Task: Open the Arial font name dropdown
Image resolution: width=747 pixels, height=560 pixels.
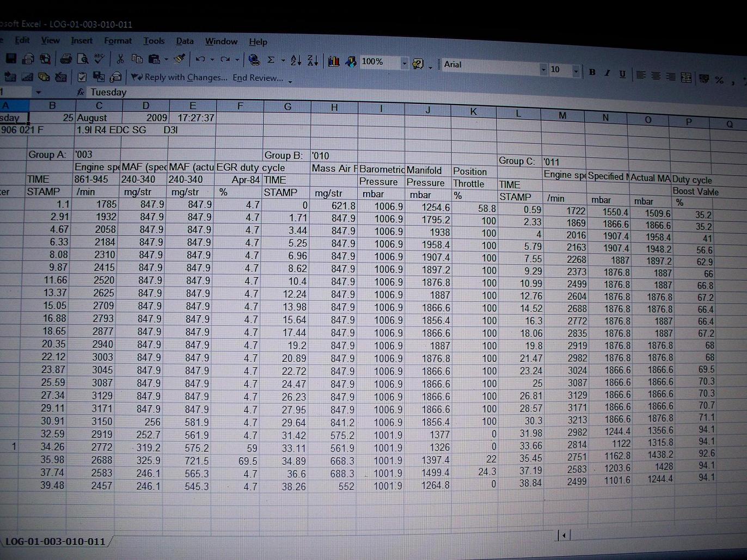Action: pos(543,70)
